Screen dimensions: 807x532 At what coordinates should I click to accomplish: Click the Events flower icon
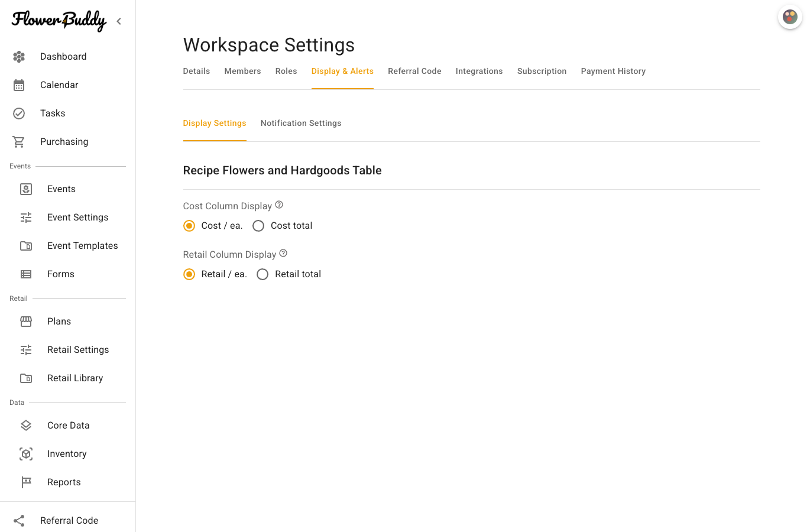26,189
